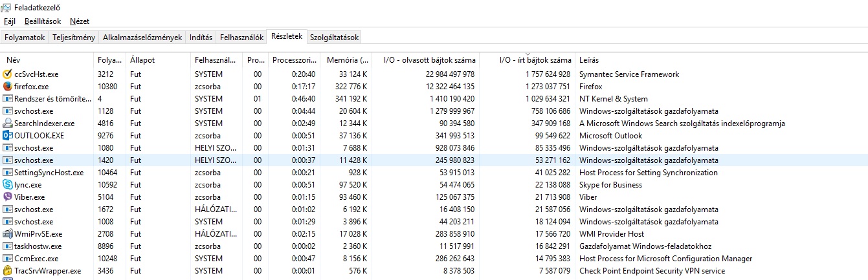Click the CcmExec.exe icon

[8, 259]
